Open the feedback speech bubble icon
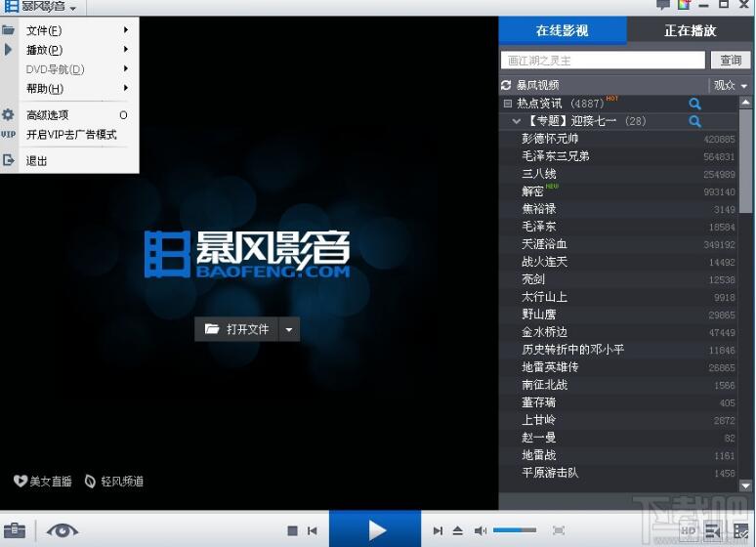The height and width of the screenshot is (547, 756). (663, 4)
